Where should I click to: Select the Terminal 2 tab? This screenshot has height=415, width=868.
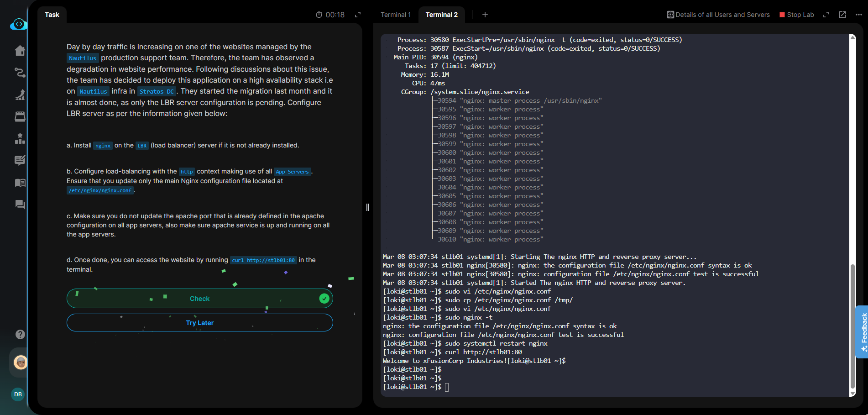441,15
